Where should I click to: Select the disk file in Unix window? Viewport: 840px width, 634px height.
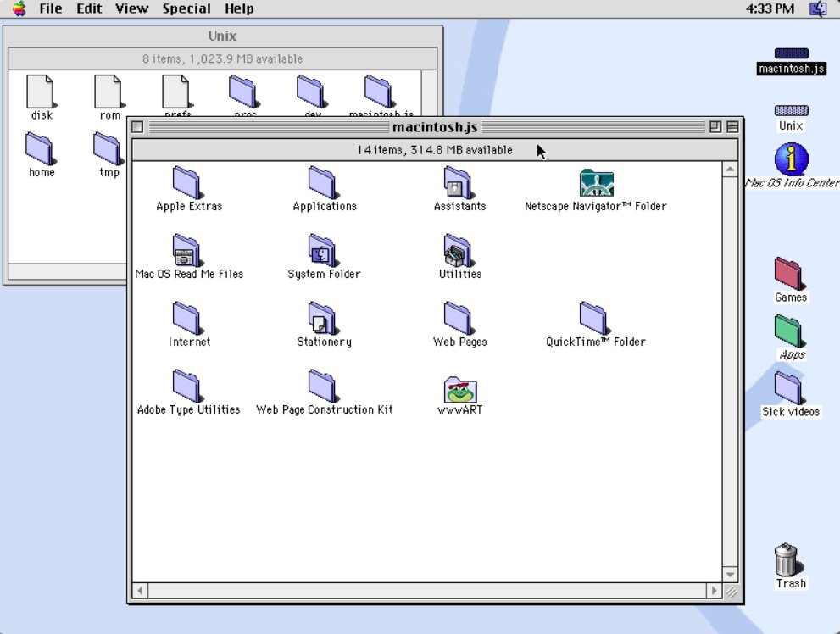42,92
